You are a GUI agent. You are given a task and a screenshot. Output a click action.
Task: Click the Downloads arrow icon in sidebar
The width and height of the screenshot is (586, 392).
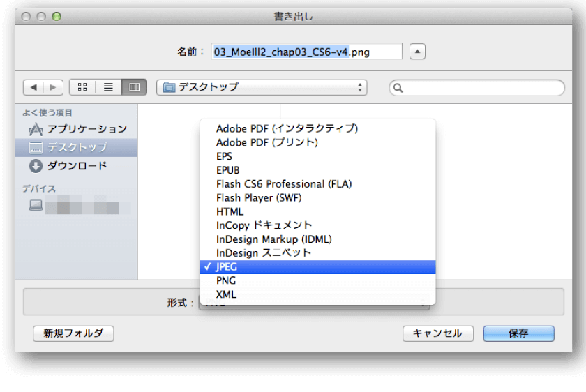coord(36,166)
